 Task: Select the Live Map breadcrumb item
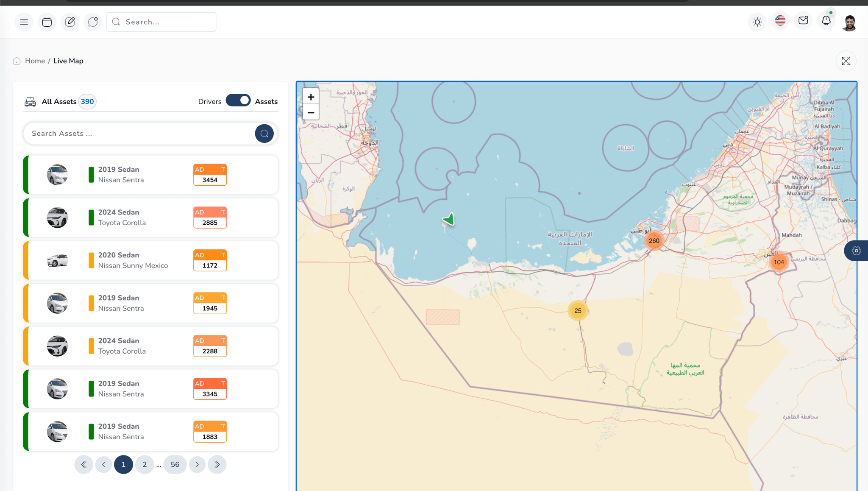[68, 61]
